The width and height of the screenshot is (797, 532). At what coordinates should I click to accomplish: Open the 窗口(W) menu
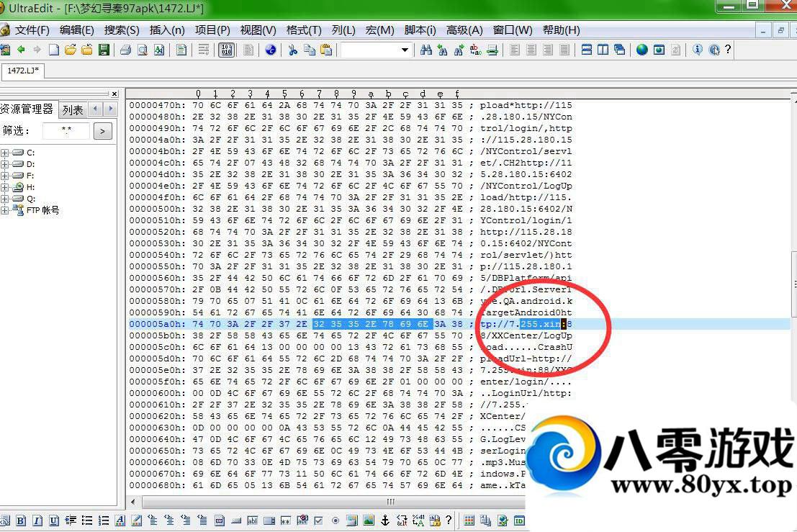(x=513, y=30)
